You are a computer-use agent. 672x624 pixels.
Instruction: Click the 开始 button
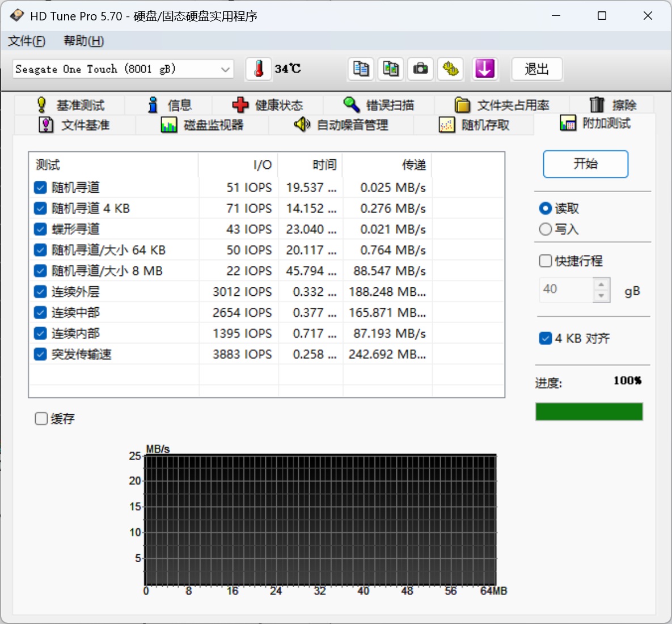click(585, 164)
